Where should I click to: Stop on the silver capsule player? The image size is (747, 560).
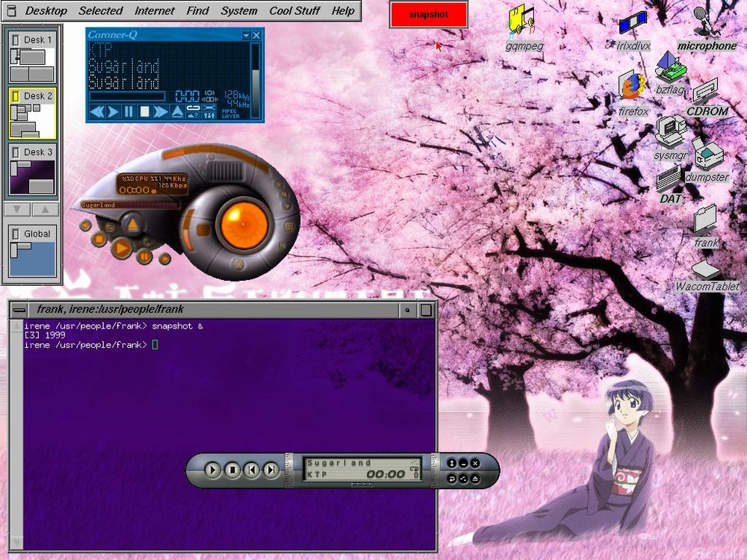[232, 470]
